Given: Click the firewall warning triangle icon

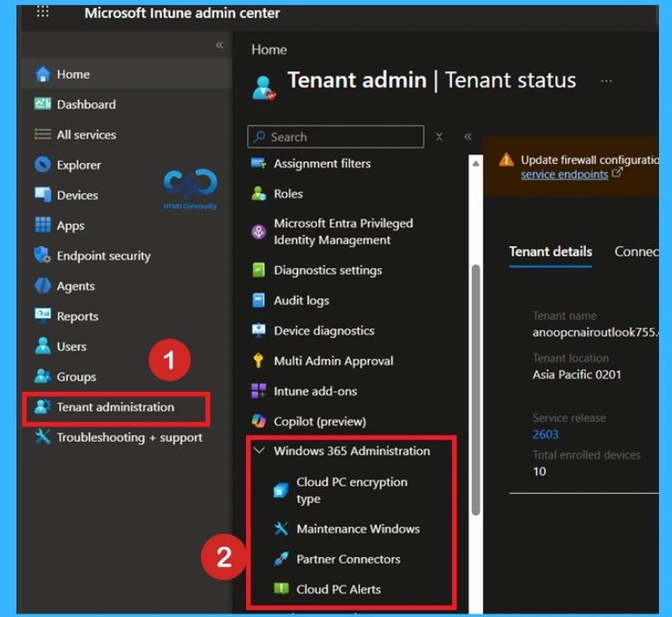Looking at the screenshot, I should pos(506,160).
